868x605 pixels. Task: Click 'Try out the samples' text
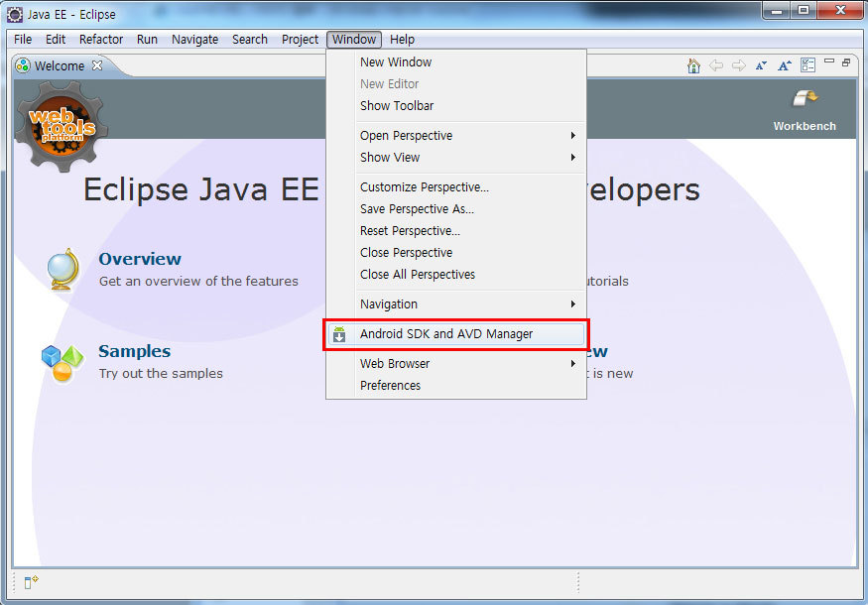161,374
